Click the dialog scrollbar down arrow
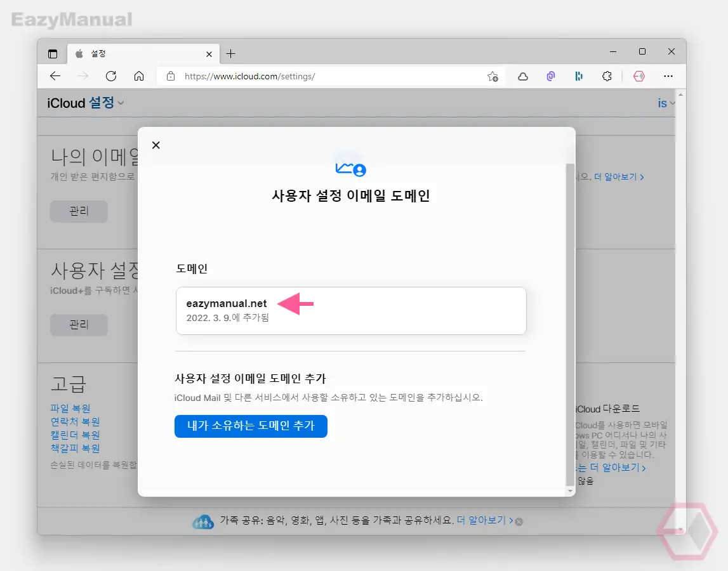This screenshot has width=728, height=571. pos(570,490)
